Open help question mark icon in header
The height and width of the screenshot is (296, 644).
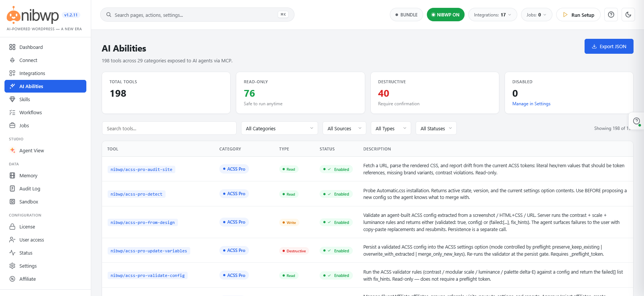coord(611,15)
